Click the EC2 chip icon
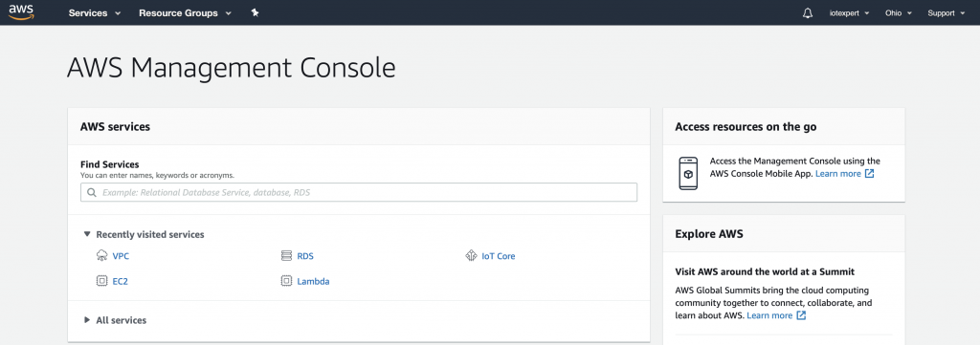The width and height of the screenshot is (980, 345). coord(101,281)
